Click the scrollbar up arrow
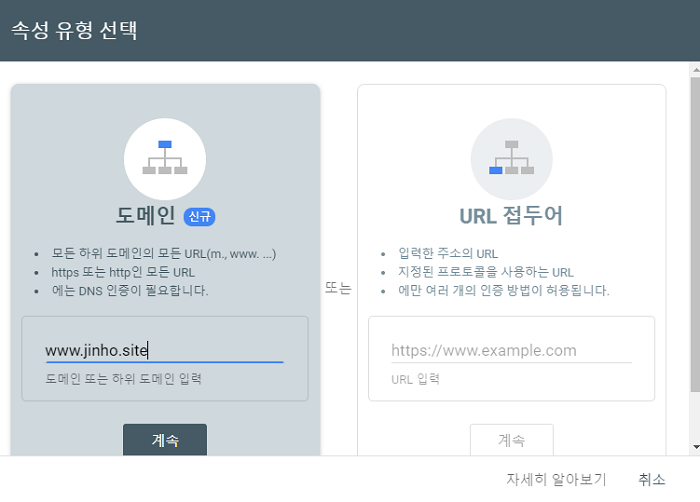The image size is (700, 502). [x=694, y=68]
